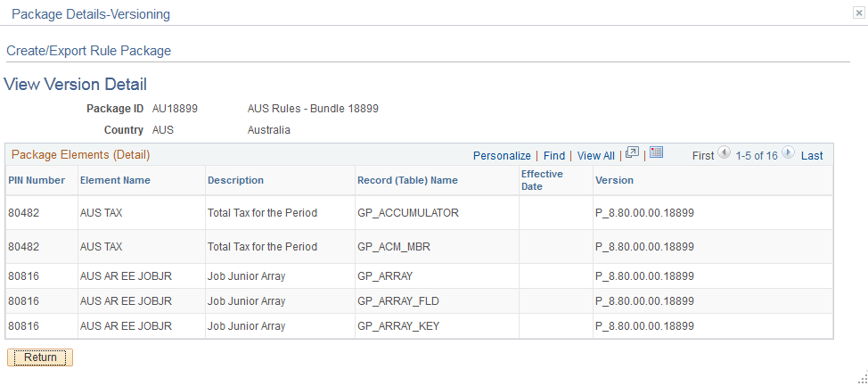Click version value in GP_ARRAY_FLD row
868x386 pixels.
tap(645, 300)
